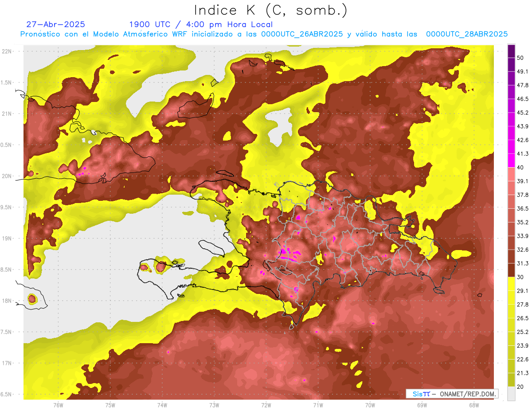Click the legend value "42.6"
This screenshot has width=532, height=411.
point(523,140)
